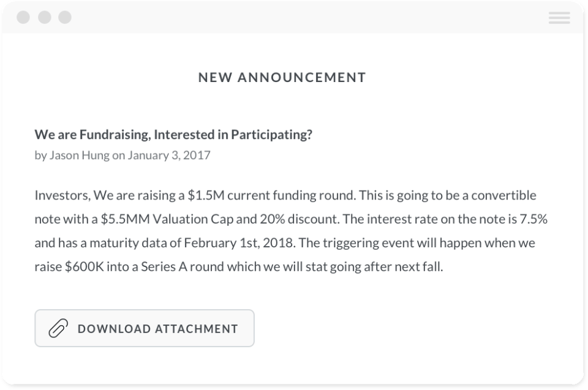Click the date January 3, 2017
The height and width of the screenshot is (390, 588).
(169, 155)
